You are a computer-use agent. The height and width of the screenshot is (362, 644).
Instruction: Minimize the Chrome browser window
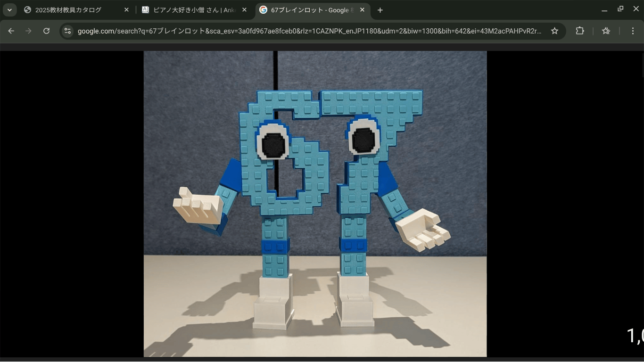[x=604, y=9]
